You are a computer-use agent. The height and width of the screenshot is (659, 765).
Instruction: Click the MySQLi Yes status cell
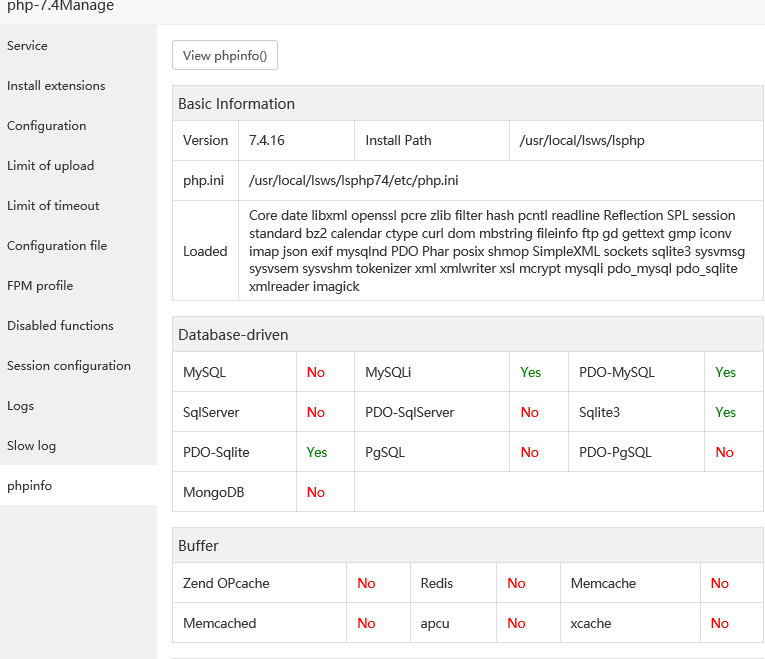point(531,372)
